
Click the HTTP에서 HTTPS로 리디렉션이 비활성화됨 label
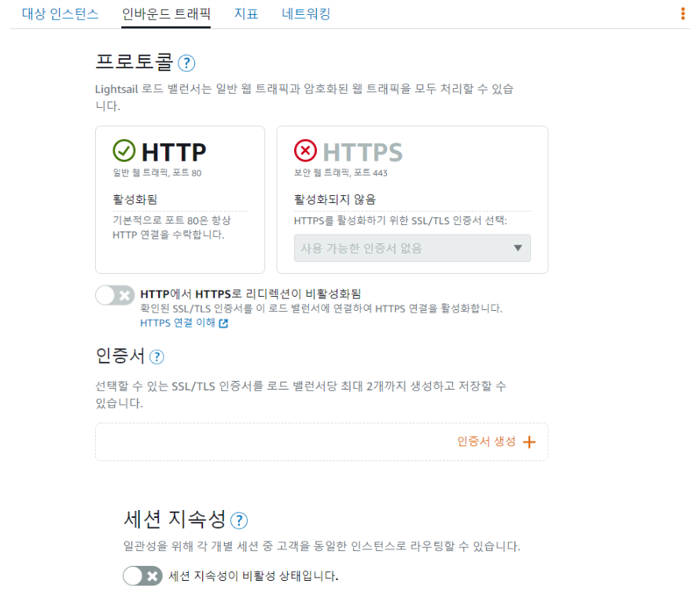250,294
